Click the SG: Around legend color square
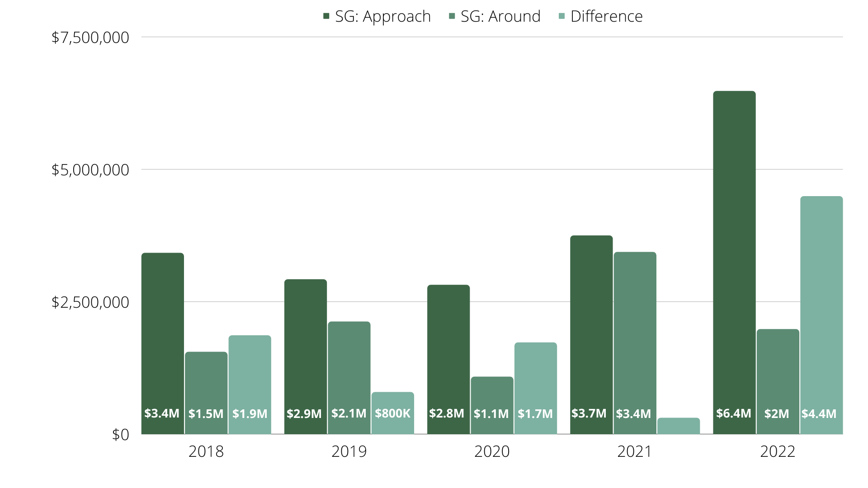Viewport: 868px width, 488px height. coord(452,16)
